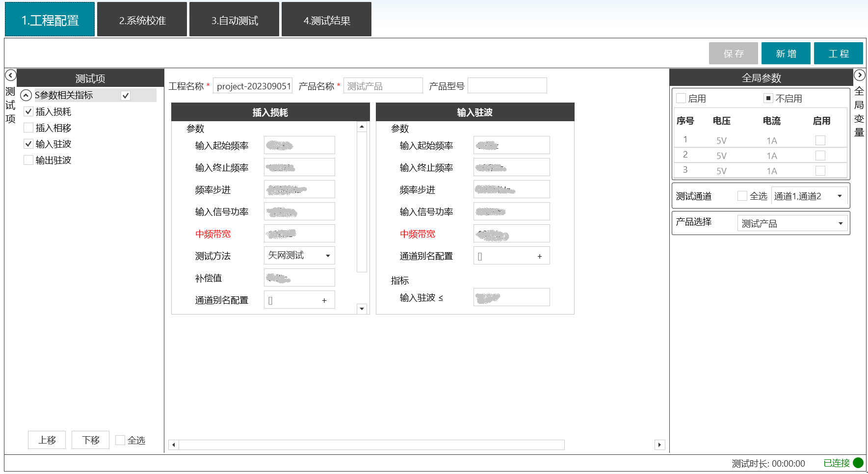Click the 工程名称 input field
This screenshot has width=868, height=474.
tap(253, 86)
